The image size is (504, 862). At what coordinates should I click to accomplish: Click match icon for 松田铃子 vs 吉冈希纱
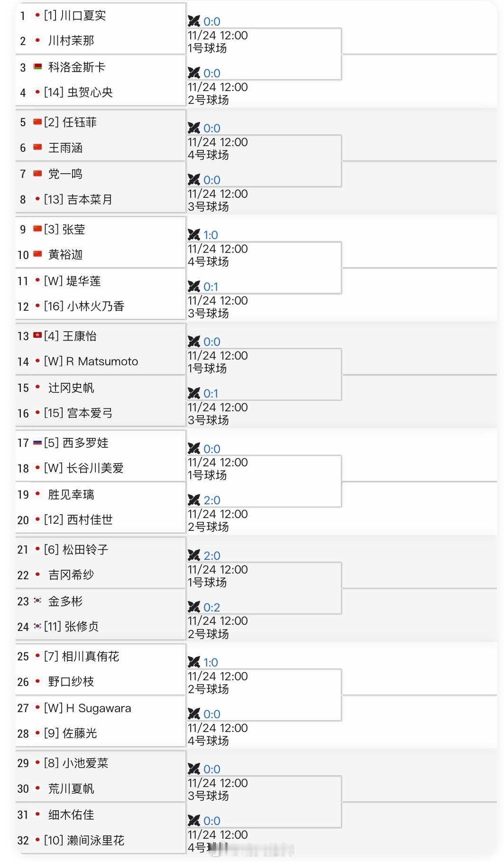click(193, 555)
